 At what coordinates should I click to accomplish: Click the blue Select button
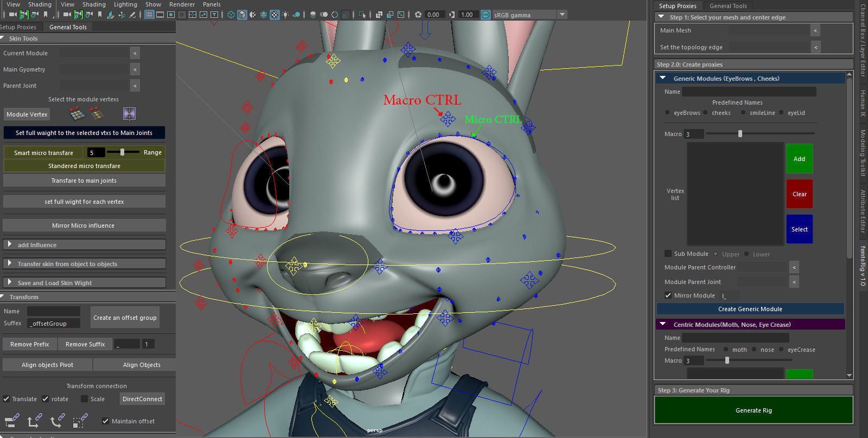(x=800, y=229)
